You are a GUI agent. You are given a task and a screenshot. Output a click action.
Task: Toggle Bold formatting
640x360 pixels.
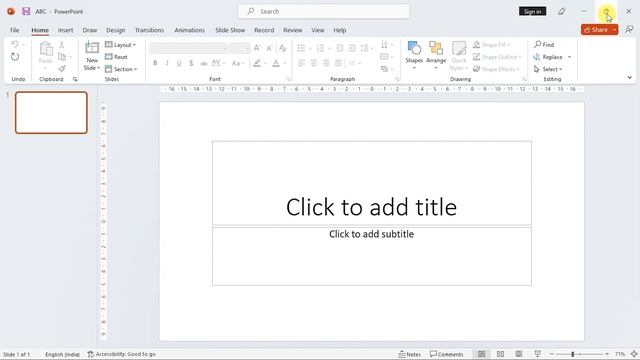pyautogui.click(x=155, y=63)
